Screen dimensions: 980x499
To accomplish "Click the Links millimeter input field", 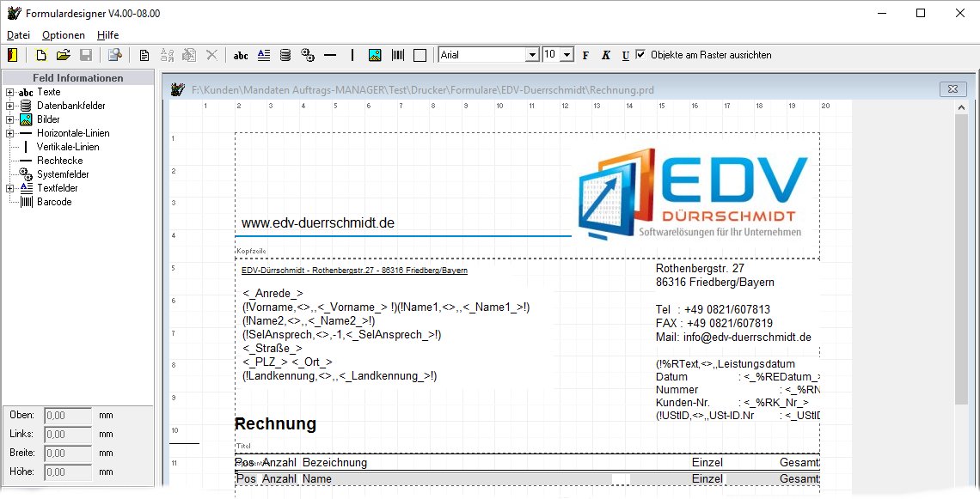I will [x=68, y=434].
